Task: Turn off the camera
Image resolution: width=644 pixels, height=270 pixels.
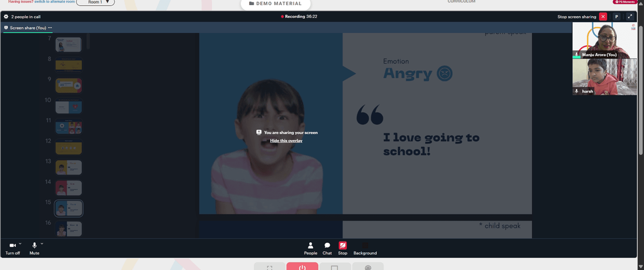Action: coord(12,248)
